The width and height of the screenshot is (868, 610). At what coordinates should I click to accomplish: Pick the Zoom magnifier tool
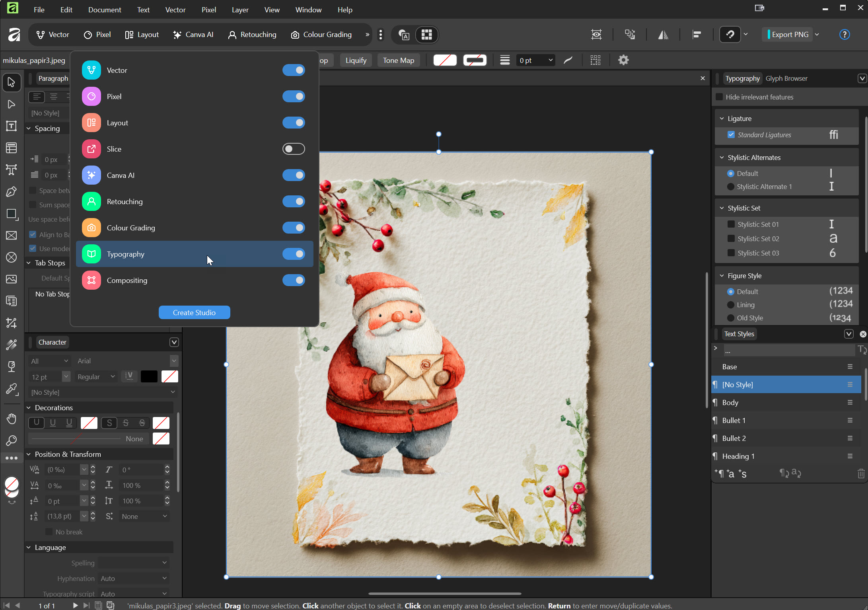tap(11, 440)
